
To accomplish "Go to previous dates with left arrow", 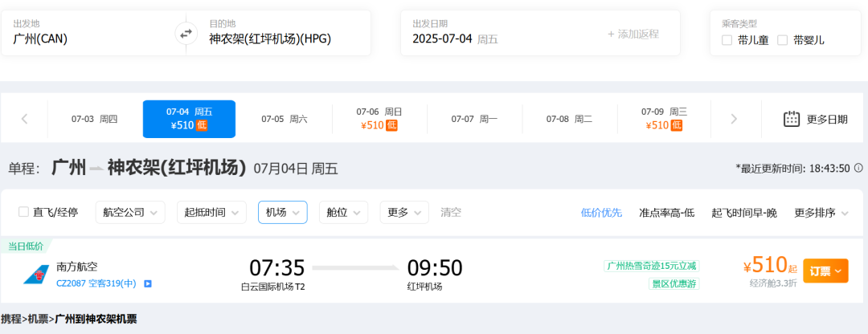I will pos(24,119).
